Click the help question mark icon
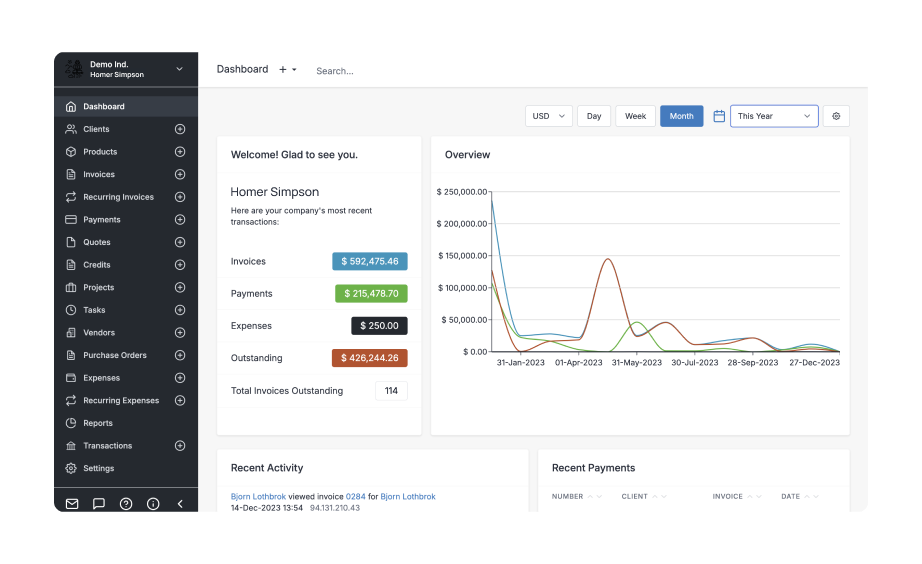 point(126,504)
